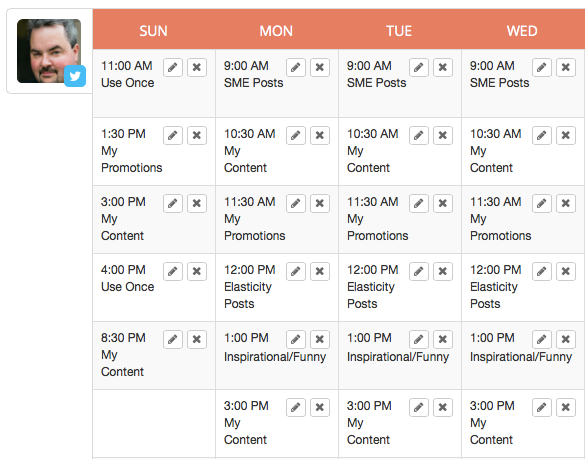Screen dimensions: 585x459
Task: Edit Monday 11:30 AM My Promotions slot
Action: (x=296, y=203)
